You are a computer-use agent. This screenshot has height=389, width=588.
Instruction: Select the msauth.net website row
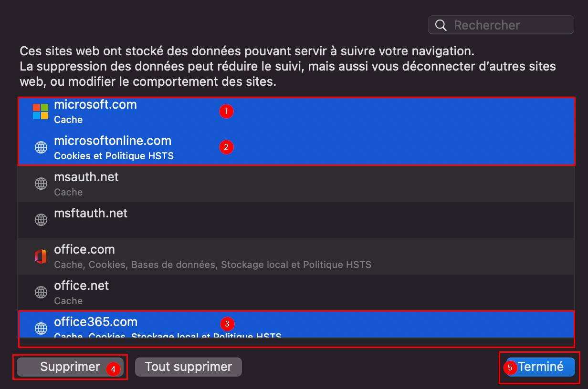(296, 184)
